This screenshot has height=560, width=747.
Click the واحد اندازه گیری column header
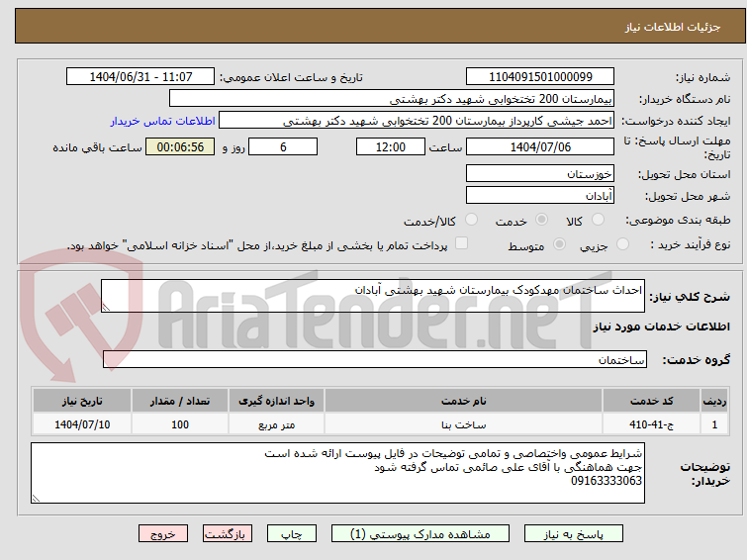click(276, 401)
